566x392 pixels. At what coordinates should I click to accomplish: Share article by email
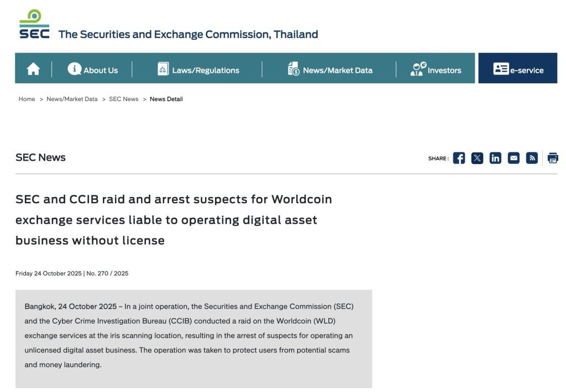click(x=513, y=158)
